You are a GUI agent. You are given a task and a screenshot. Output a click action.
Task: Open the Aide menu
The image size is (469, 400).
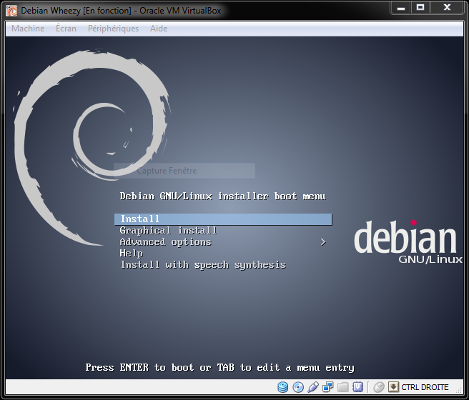tap(159, 29)
